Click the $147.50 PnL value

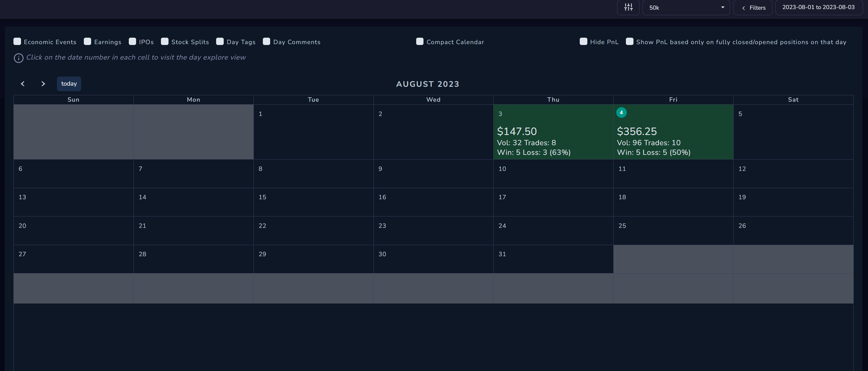coord(517,131)
